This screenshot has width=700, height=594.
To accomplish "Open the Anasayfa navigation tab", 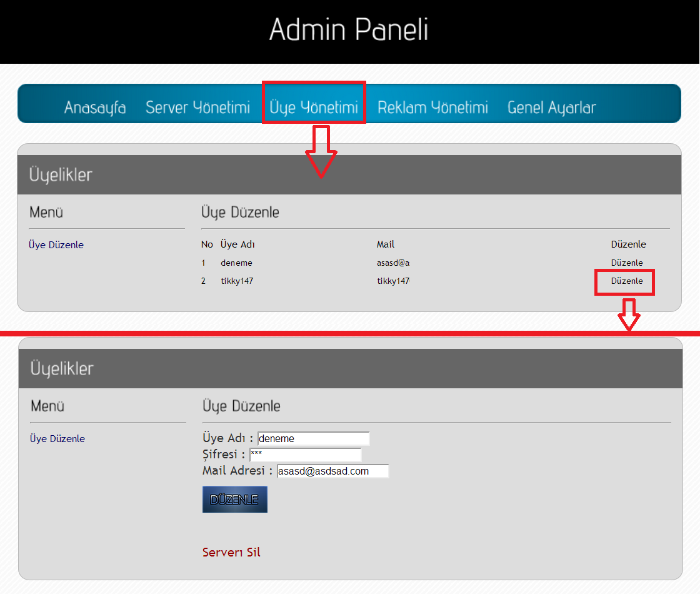I will coord(95,108).
